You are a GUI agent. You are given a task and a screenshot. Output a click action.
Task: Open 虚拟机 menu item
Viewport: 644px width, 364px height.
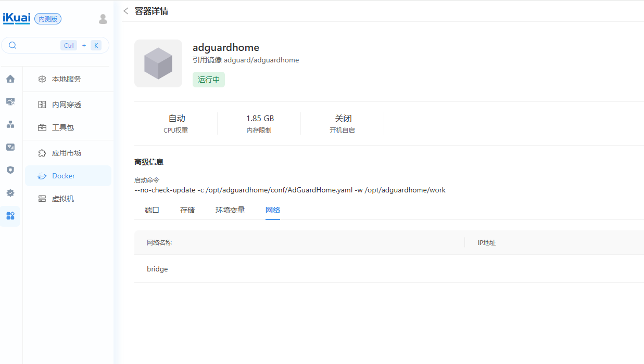point(68,199)
